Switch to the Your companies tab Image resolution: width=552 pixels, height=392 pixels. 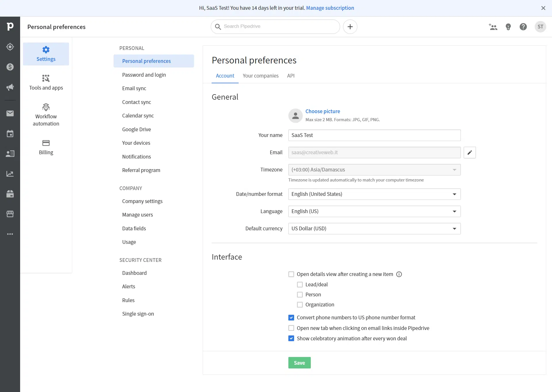pos(260,76)
